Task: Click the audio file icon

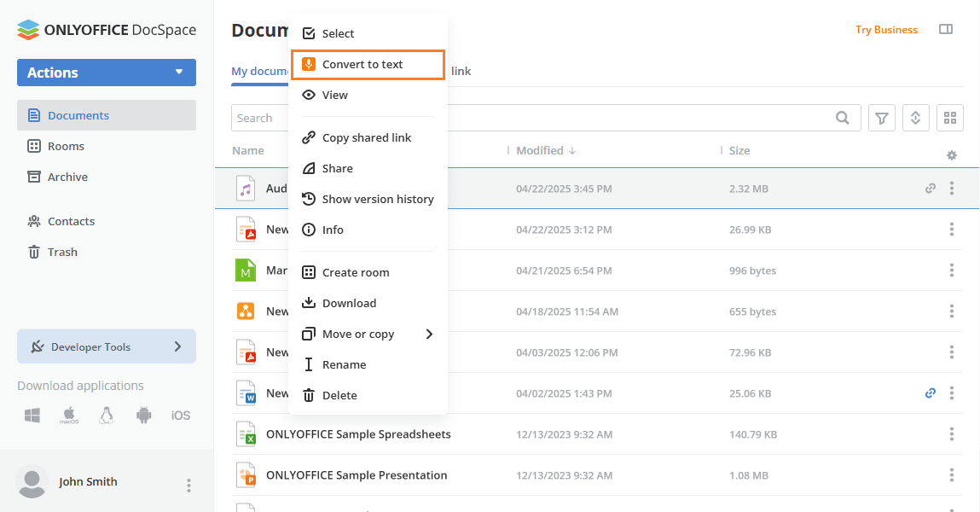Action: (x=246, y=189)
